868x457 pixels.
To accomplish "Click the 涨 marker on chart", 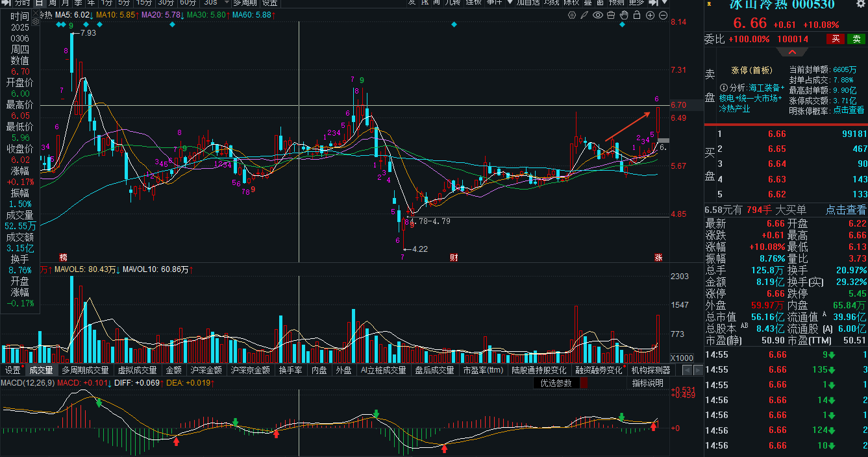I will [658, 257].
